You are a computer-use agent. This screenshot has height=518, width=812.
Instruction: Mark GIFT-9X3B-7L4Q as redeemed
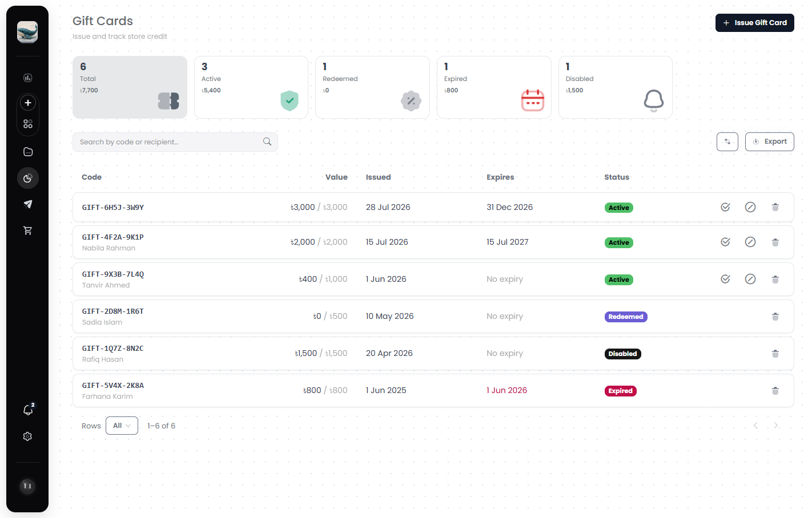(725, 279)
